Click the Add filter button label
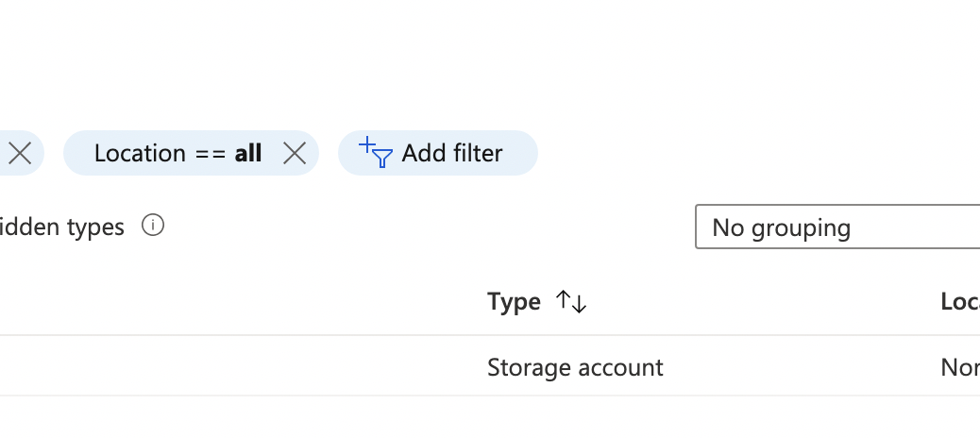980x438 pixels. [452, 153]
